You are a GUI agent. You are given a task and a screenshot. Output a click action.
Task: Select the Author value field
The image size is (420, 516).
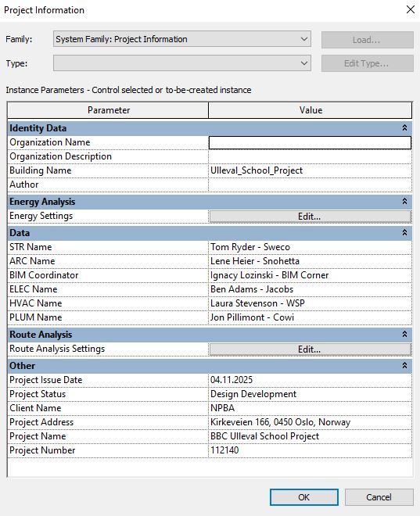tap(310, 185)
